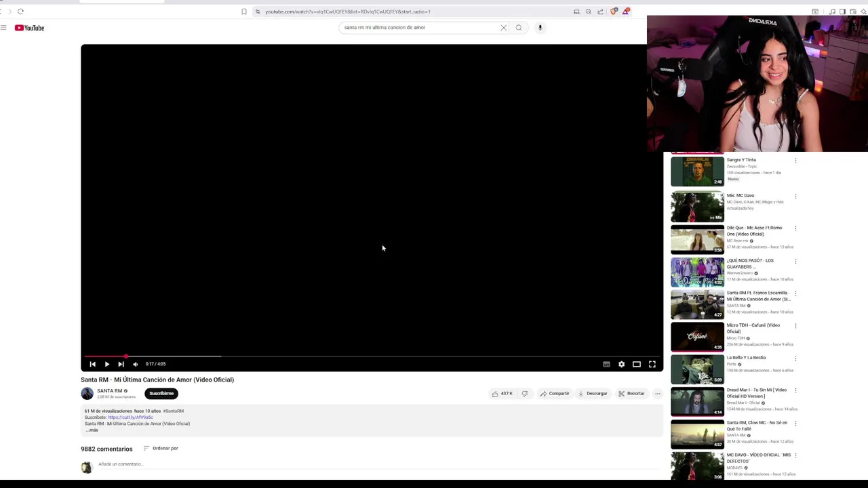Bookmark this page using the bookmark icon

coord(244,12)
